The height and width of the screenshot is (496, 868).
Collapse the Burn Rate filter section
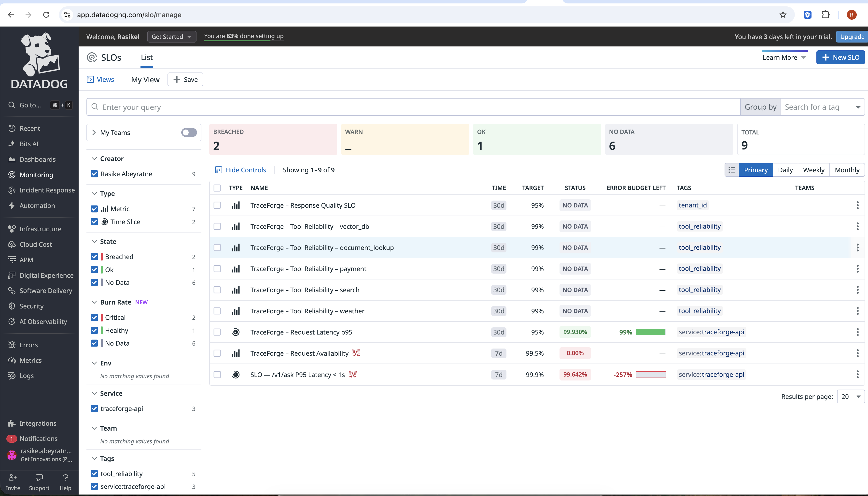(94, 302)
